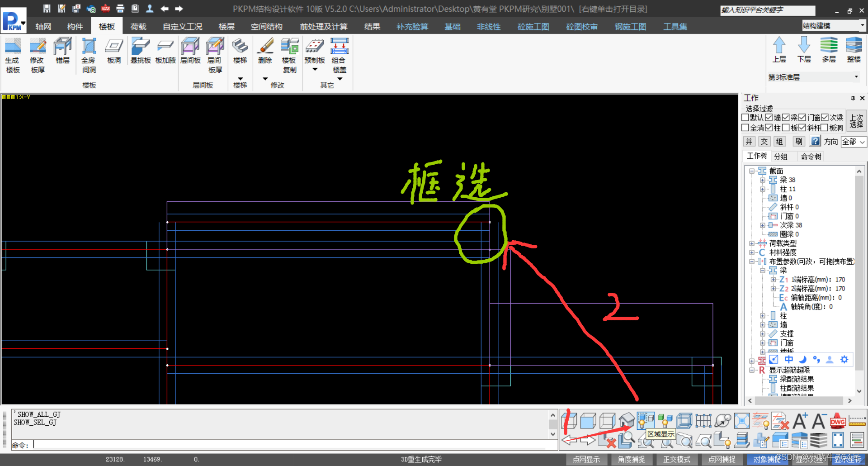The height and width of the screenshot is (466, 868).
Task: Switch to the 命令树 panel tab
Action: 811,157
